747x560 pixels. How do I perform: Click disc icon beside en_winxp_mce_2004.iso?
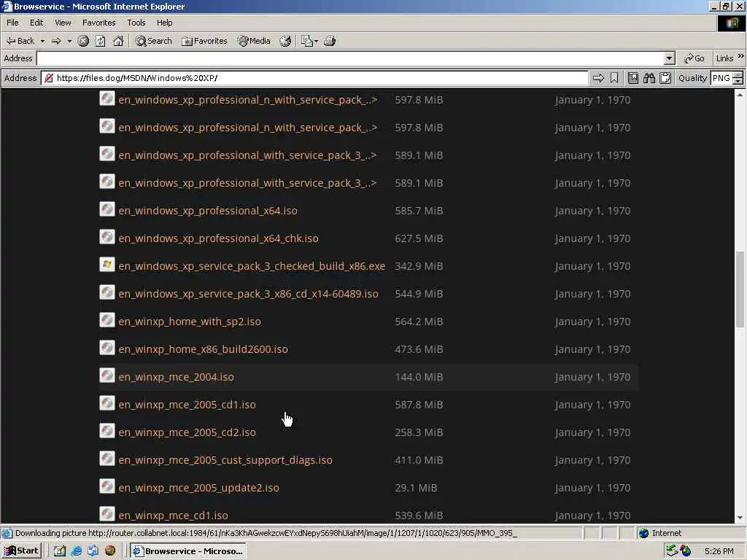coord(107,376)
